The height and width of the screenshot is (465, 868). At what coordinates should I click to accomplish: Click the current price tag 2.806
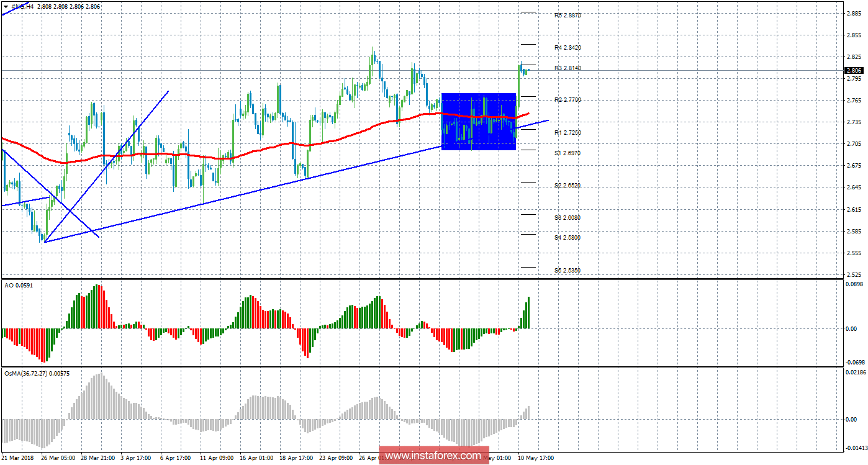(x=854, y=71)
